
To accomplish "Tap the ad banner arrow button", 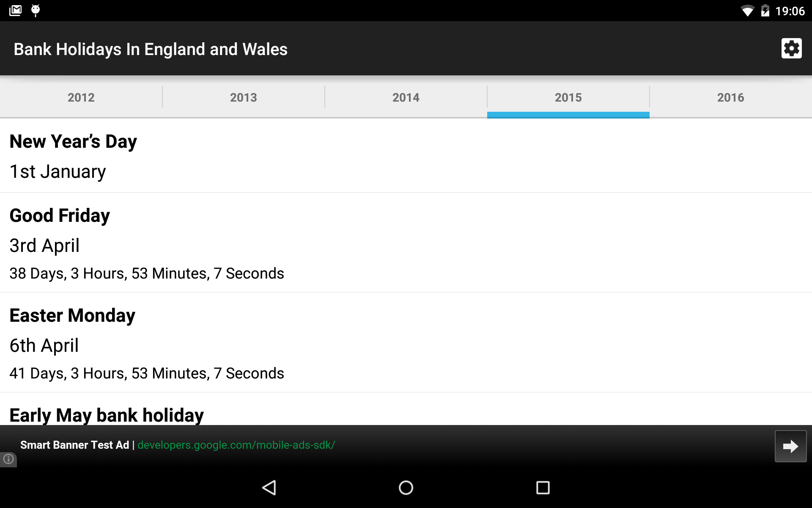I will click(790, 446).
